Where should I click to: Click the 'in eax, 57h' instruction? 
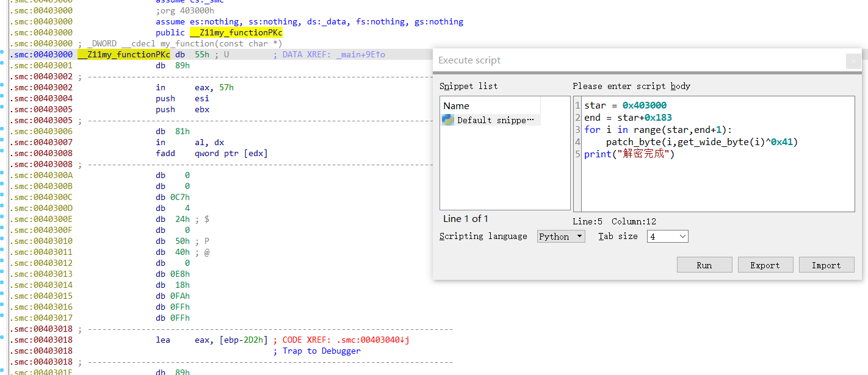click(195, 87)
